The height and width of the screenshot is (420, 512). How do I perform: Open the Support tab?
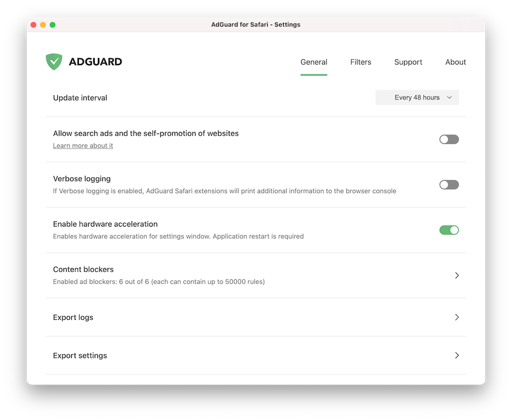tap(408, 62)
